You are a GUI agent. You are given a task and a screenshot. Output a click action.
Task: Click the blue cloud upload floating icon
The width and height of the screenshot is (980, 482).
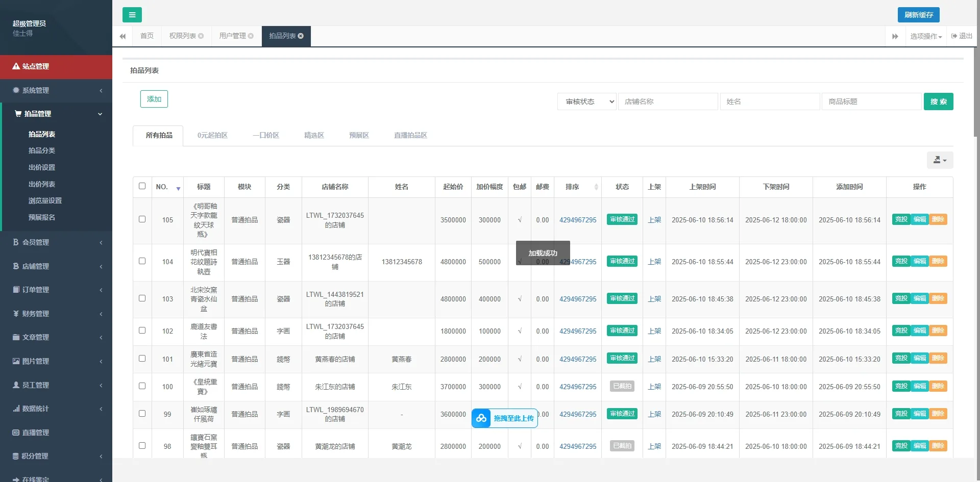(x=481, y=418)
